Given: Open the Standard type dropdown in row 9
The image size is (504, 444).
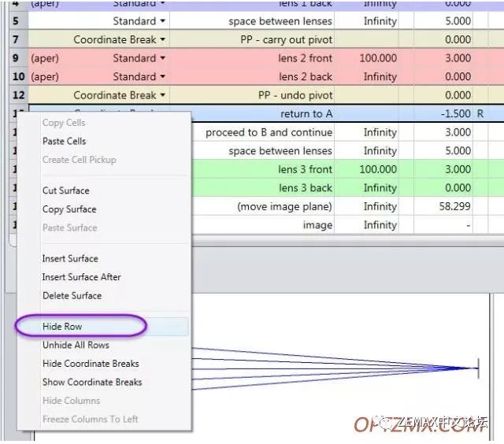Looking at the screenshot, I should click(162, 58).
